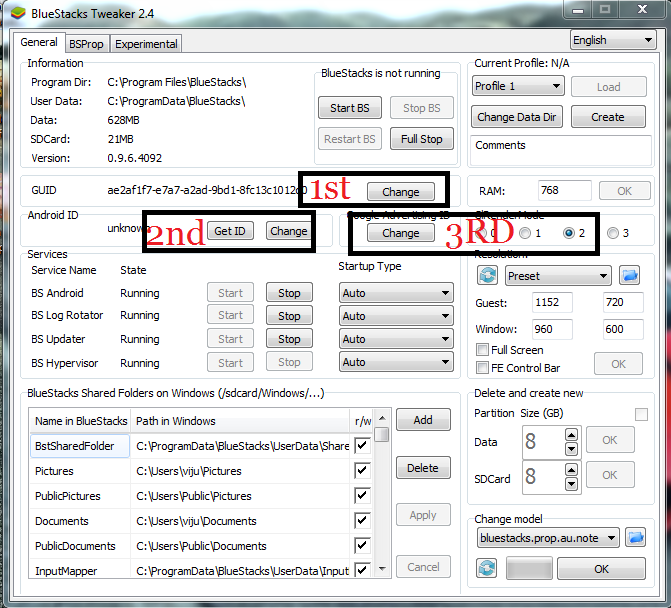
Task: Click the Add shared folder button
Action: (423, 420)
